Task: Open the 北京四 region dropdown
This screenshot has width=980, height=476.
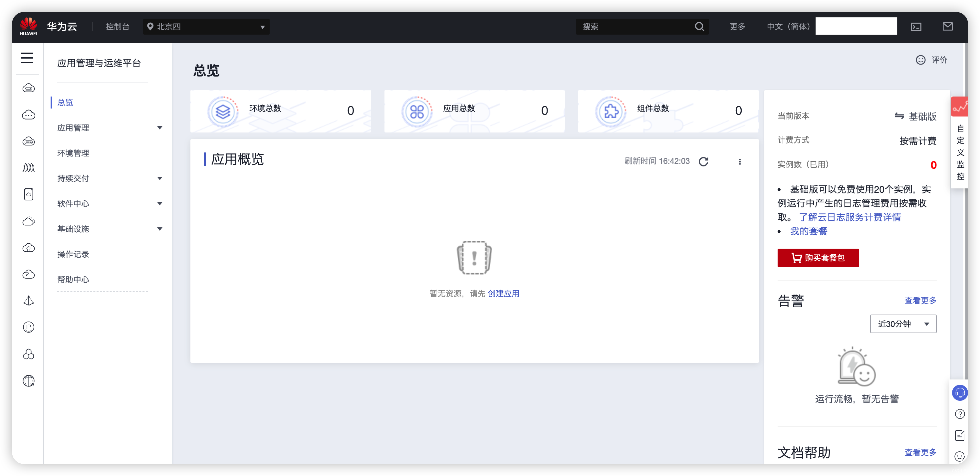Action: 206,27
